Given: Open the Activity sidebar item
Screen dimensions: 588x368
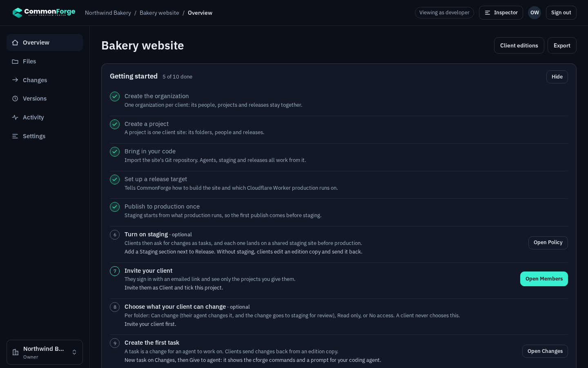Looking at the screenshot, I should [45, 117].
